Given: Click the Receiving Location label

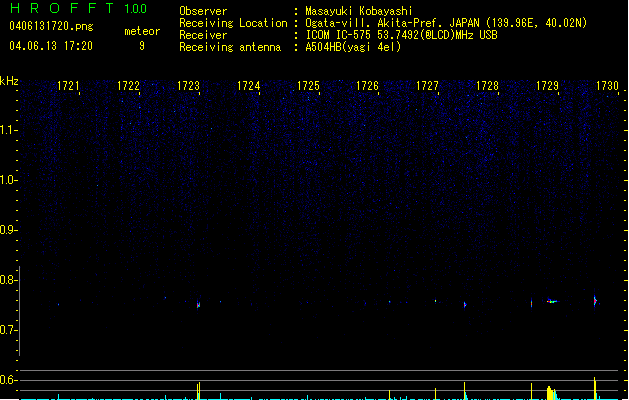Looking at the screenshot, I should point(233,23).
